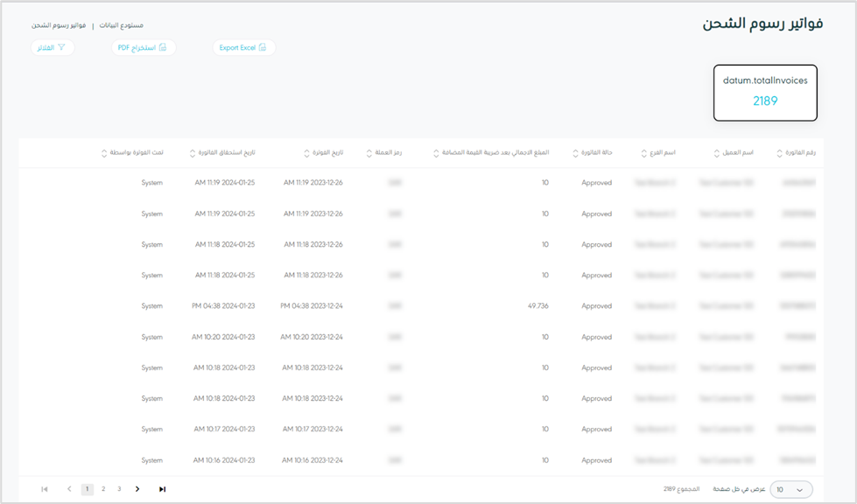Sort by total amount after VAT column arrows
The height and width of the screenshot is (504, 857).
(x=436, y=153)
